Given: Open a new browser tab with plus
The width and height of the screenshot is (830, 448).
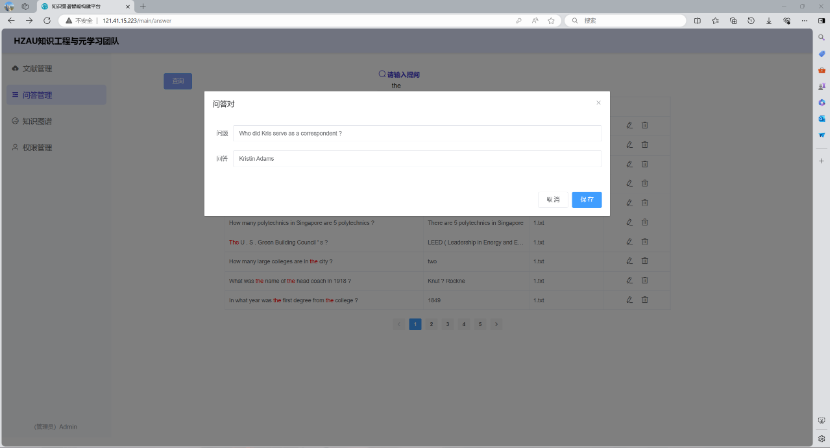Looking at the screenshot, I should 143,6.
